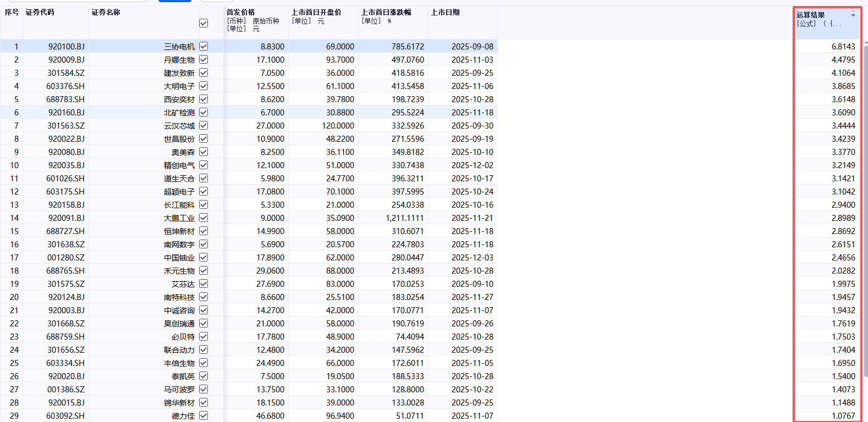Image resolution: width=868 pixels, height=422 pixels.
Task: Click the 上市首日涨跌幅 column header
Action: [x=386, y=12]
